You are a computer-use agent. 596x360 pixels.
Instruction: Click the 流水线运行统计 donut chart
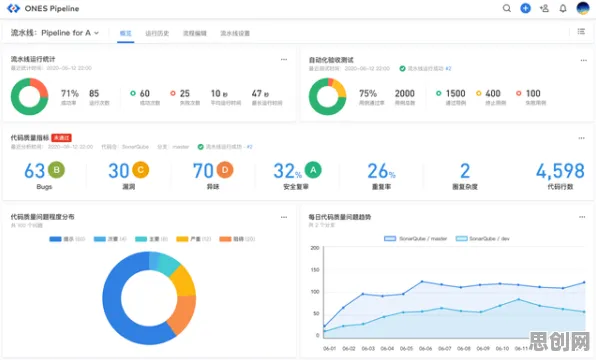click(30, 97)
